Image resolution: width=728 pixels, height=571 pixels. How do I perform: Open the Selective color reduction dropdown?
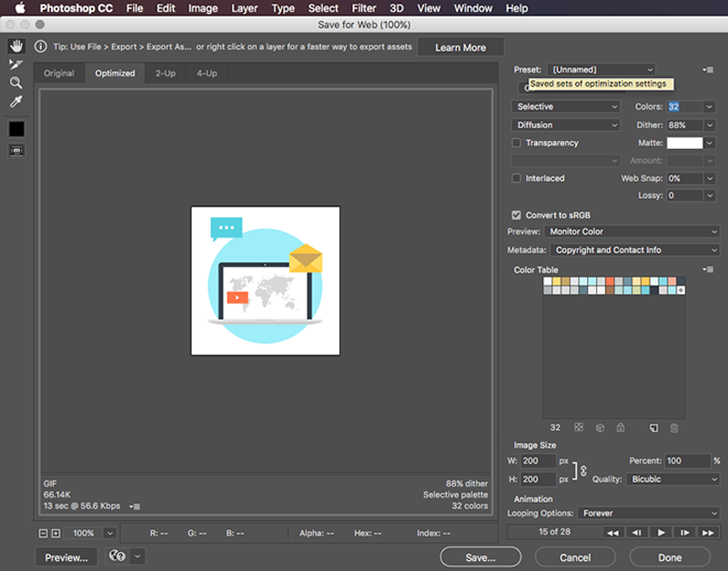click(x=565, y=106)
